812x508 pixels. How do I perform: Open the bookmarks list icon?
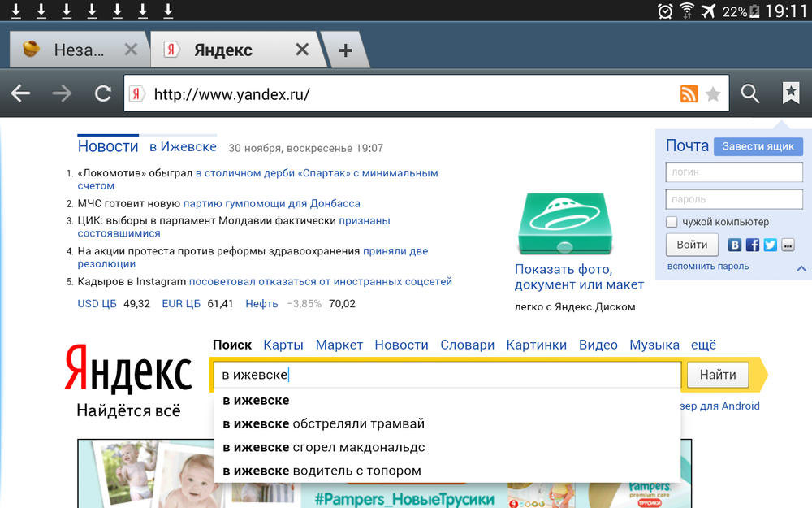tap(791, 93)
